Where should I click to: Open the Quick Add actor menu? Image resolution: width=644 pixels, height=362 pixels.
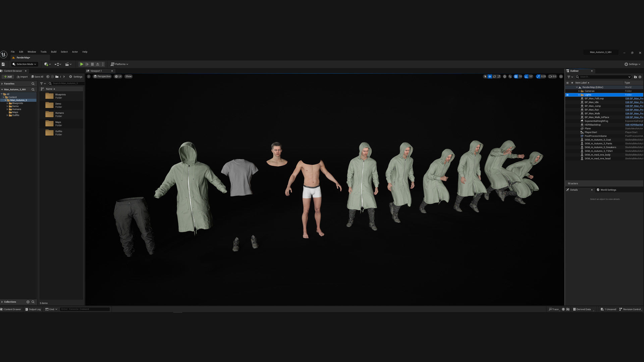[x=48, y=64]
